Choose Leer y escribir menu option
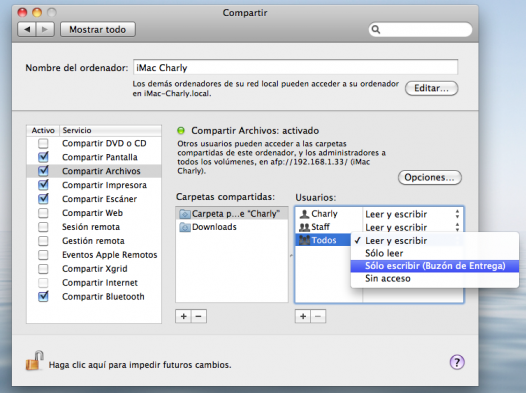This screenshot has height=393, width=526. click(434, 240)
